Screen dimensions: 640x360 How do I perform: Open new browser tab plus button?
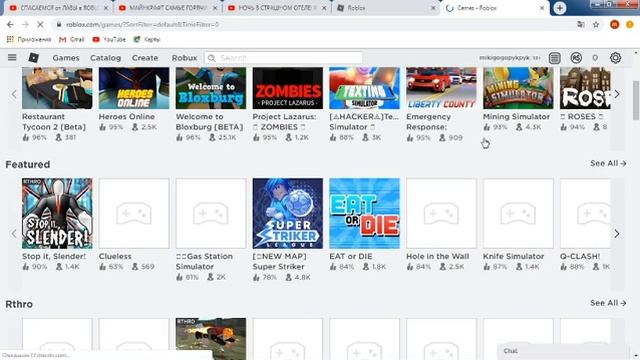click(560, 8)
